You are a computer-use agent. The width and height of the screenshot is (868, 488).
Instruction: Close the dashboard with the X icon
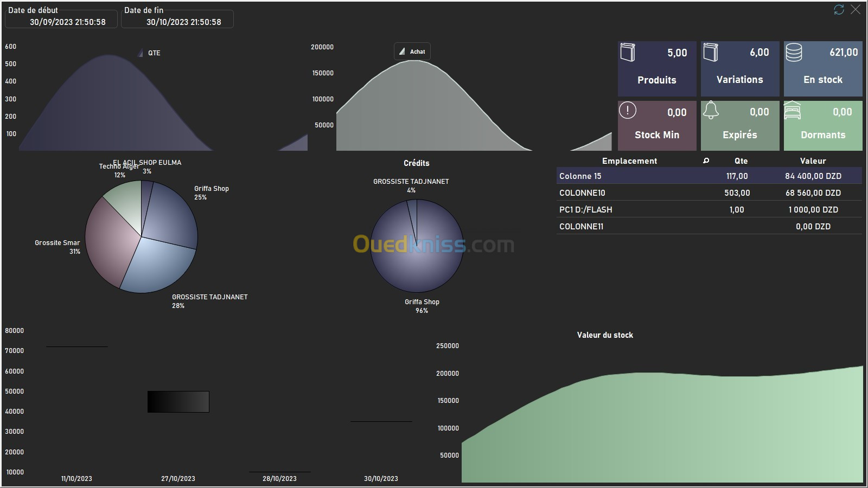pos(856,10)
